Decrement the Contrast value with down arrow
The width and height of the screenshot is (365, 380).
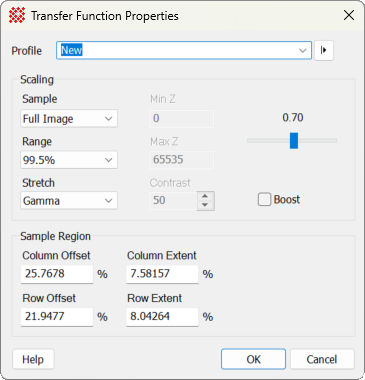pyautogui.click(x=205, y=205)
